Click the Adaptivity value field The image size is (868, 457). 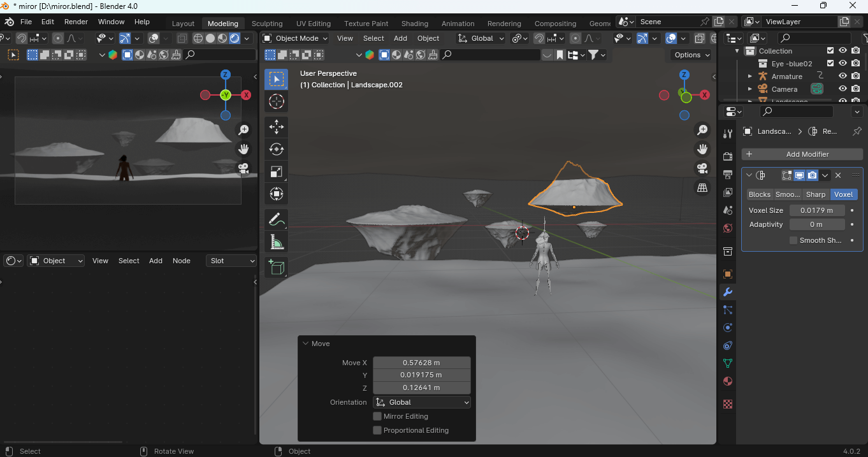[x=817, y=224]
